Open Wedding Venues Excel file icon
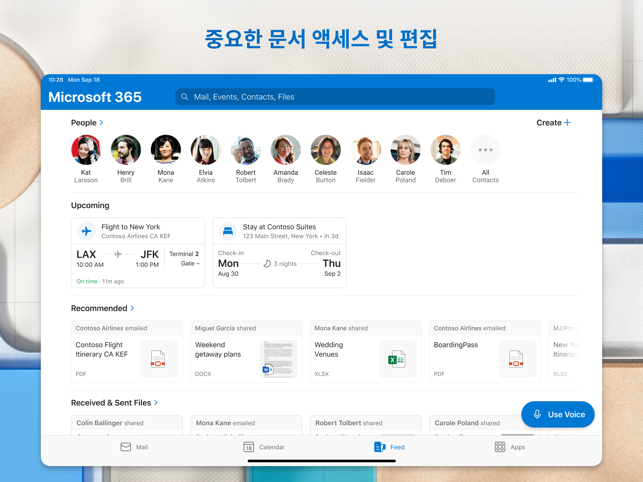 point(397,359)
